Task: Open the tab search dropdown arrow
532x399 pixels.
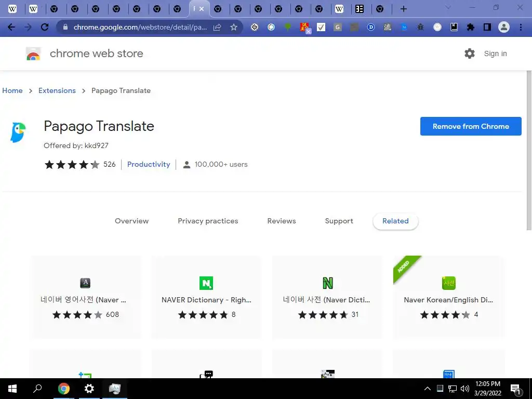Action: click(448, 7)
